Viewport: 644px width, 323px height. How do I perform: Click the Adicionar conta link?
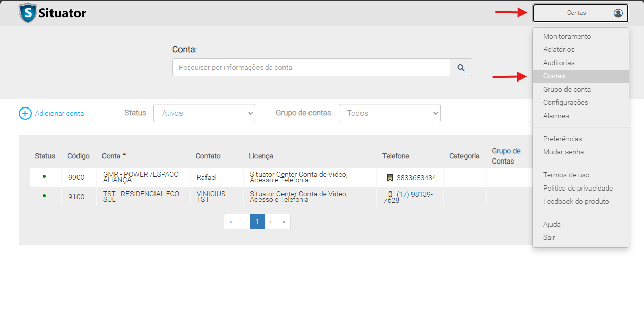(x=59, y=113)
